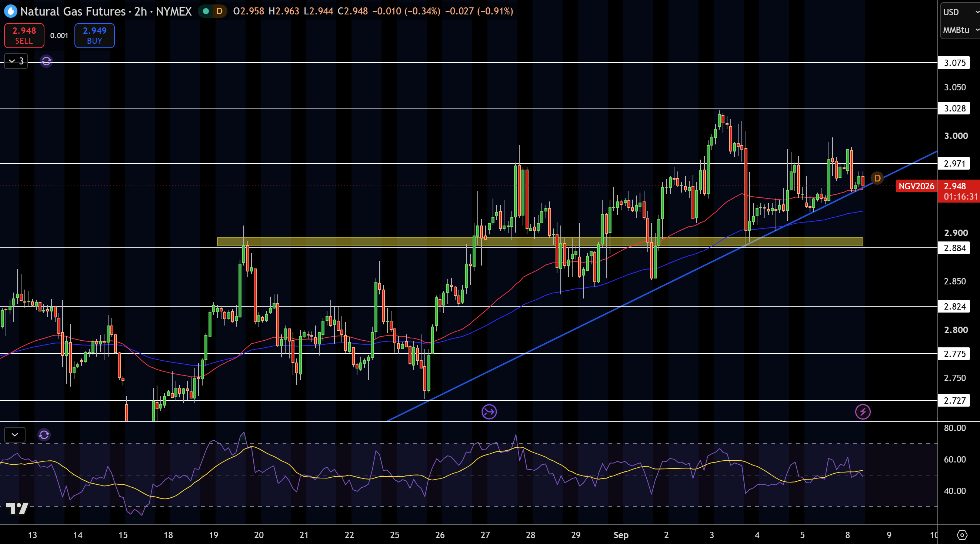Select the 2.775 horizontal line price label
The image size is (980, 544).
pos(954,354)
